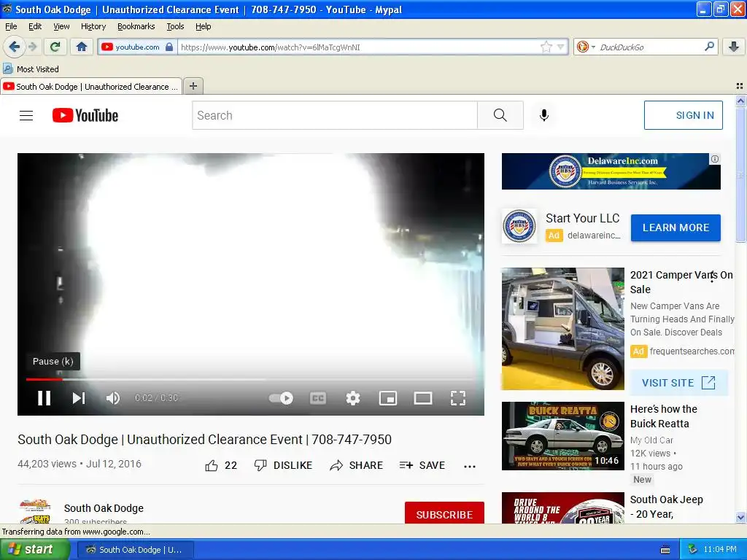
Task: Bookmark this page with star
Action: click(546, 47)
